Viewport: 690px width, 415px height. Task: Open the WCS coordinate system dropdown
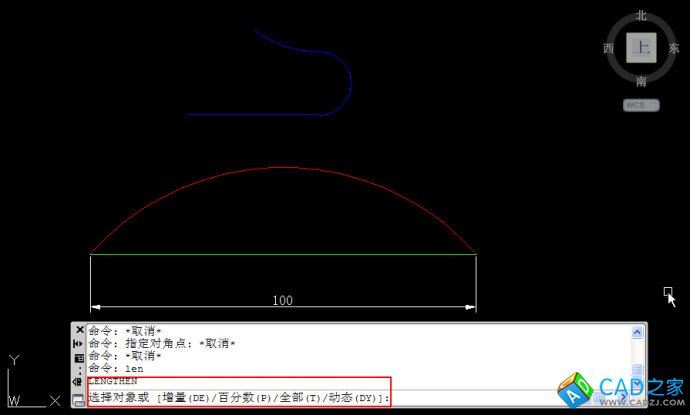pos(641,104)
